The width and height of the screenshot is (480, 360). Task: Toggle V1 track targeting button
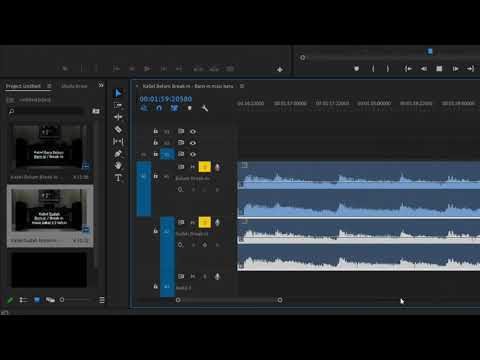point(167,154)
